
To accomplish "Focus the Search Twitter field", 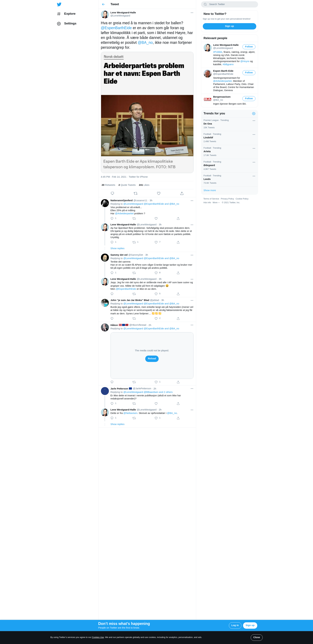I will pos(229,4).
